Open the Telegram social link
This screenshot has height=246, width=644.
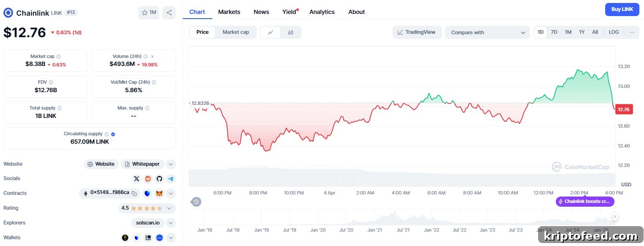(170, 179)
